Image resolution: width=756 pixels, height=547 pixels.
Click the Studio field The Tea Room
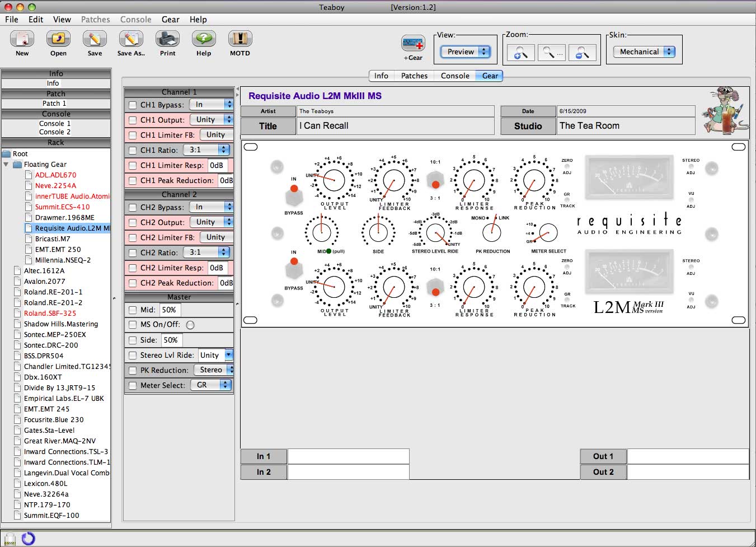626,126
